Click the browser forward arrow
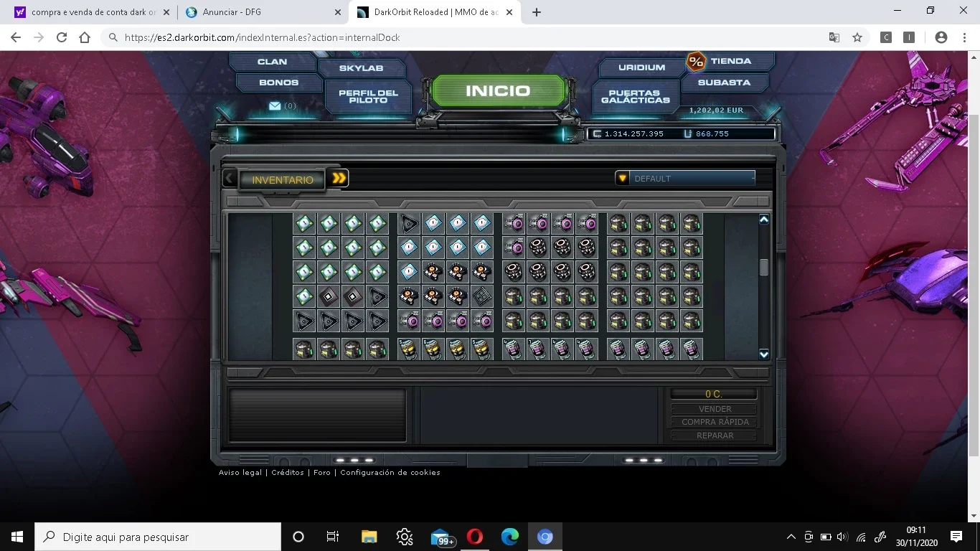 click(x=39, y=37)
